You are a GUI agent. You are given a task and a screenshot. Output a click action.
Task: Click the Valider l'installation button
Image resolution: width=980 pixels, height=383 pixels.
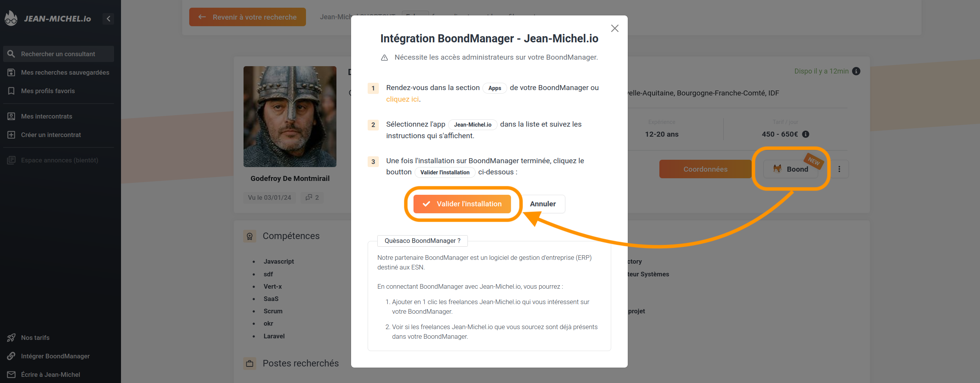[462, 204]
